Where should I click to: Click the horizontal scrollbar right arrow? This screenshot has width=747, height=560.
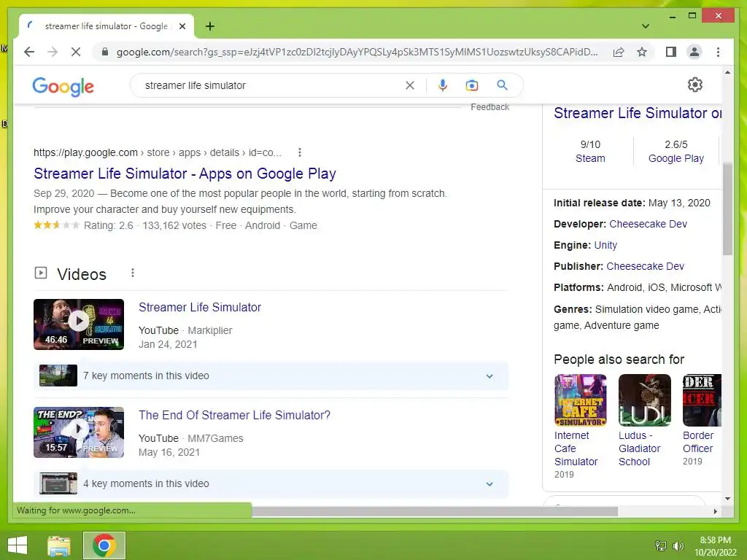coord(715,511)
